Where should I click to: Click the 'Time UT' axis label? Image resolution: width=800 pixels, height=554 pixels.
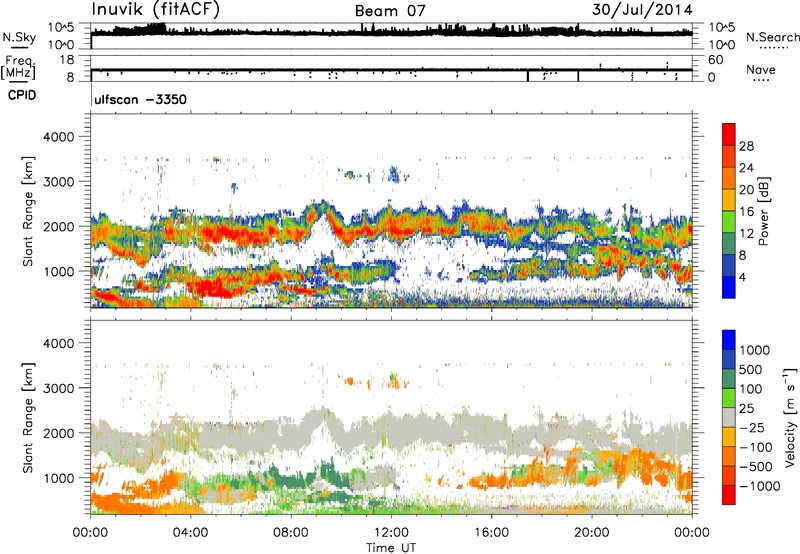coord(391,548)
